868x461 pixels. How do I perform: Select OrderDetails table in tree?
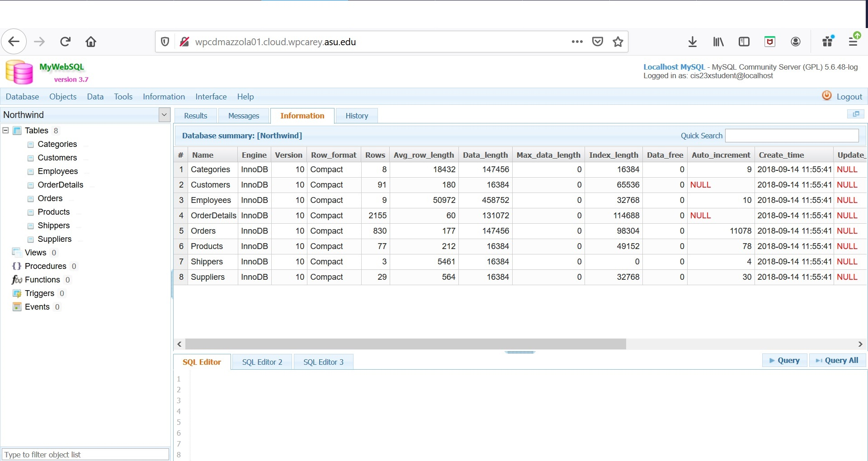coord(61,185)
